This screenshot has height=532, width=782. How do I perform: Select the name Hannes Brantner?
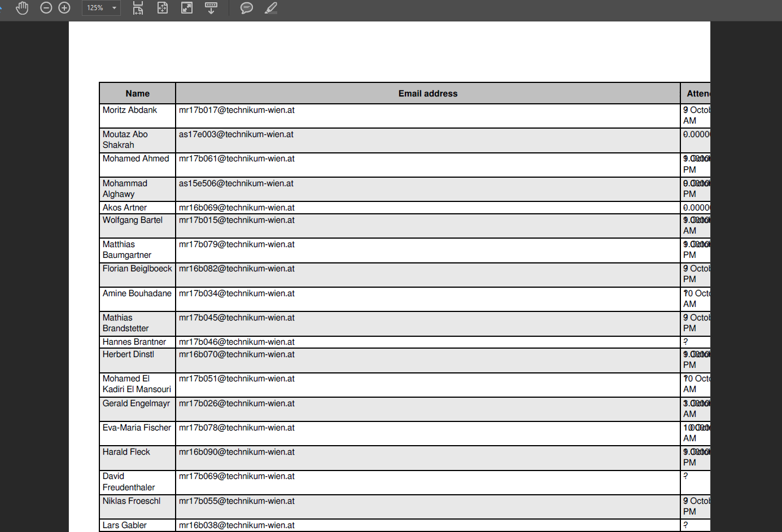pyautogui.click(x=134, y=342)
